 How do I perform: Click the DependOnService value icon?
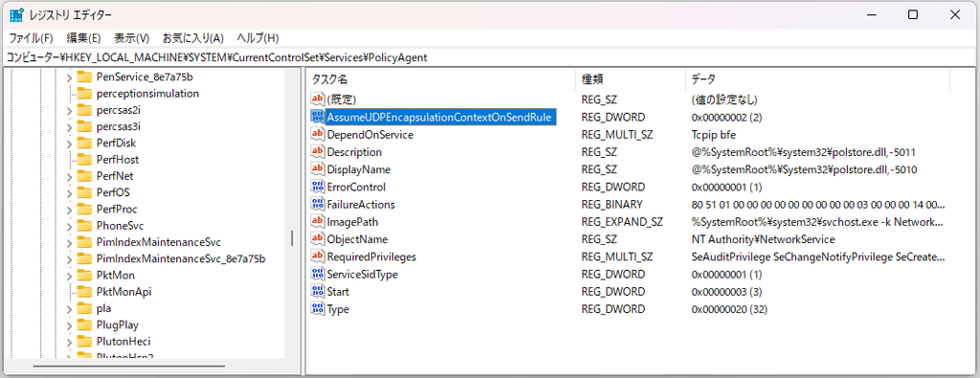tap(318, 134)
